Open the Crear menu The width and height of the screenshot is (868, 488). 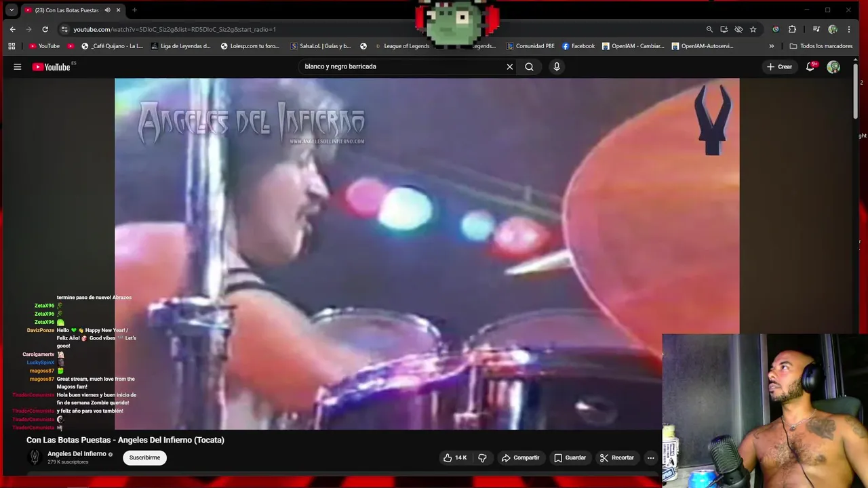779,66
